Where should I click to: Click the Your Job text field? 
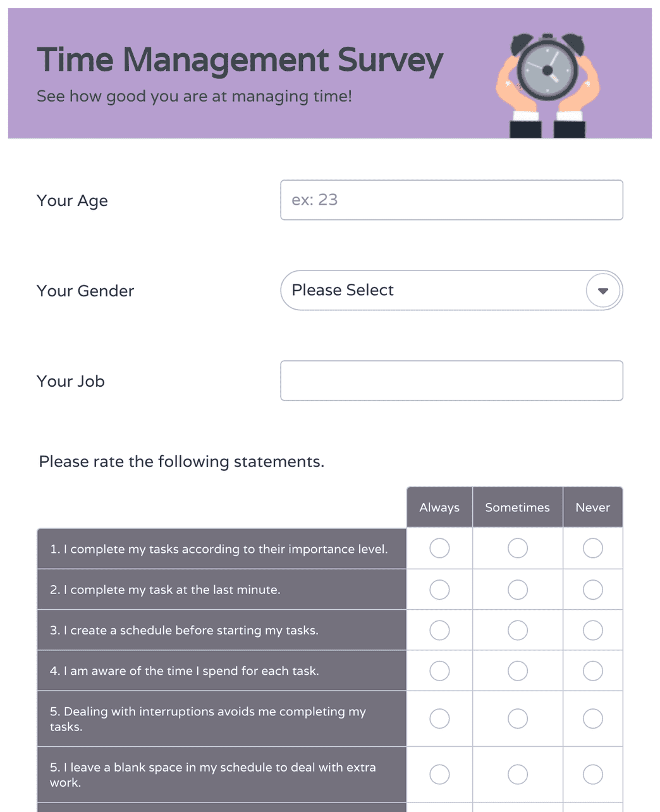(x=451, y=380)
